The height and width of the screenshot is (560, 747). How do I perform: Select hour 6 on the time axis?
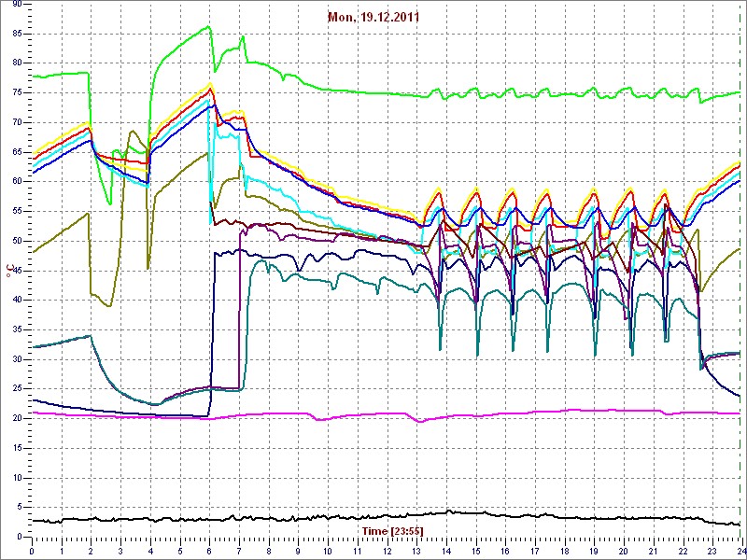point(210,551)
